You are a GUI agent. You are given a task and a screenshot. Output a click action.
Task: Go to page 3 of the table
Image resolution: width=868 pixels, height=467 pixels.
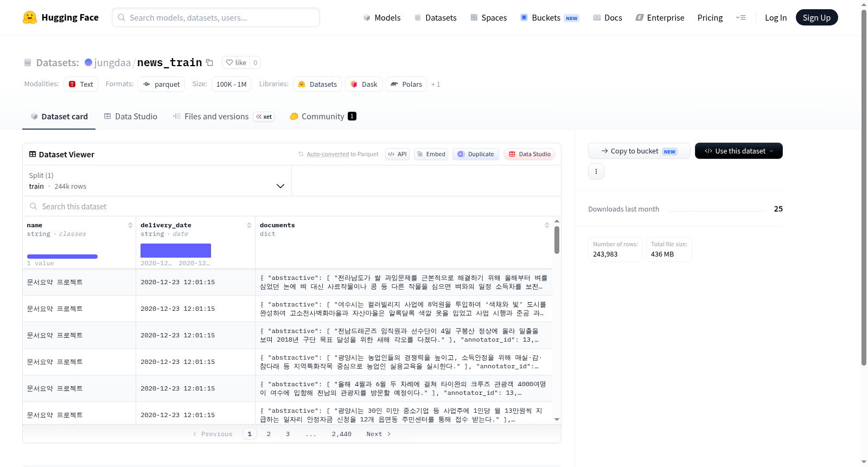(x=288, y=434)
